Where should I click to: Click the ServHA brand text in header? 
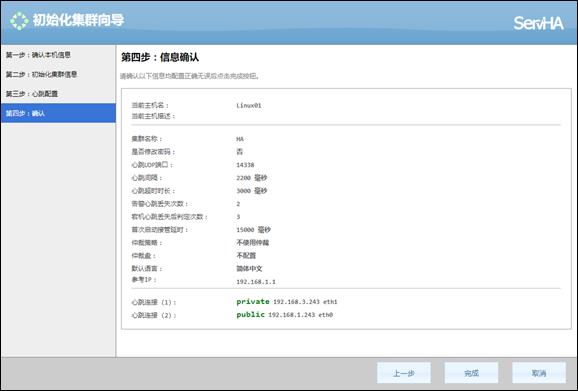coord(539,23)
